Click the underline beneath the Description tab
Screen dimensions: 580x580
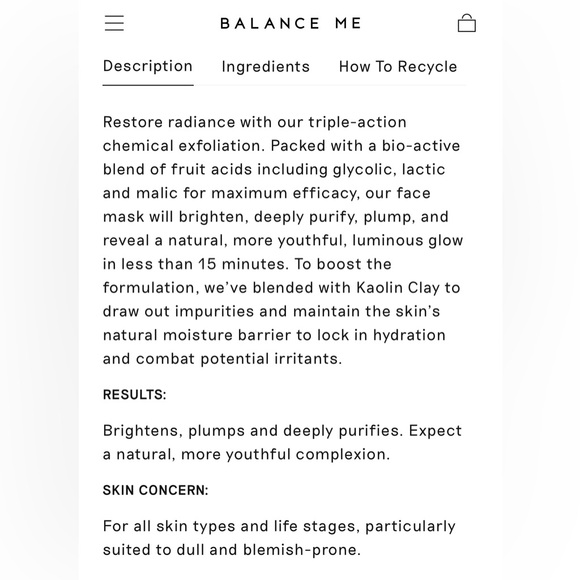pyautogui.click(x=148, y=85)
